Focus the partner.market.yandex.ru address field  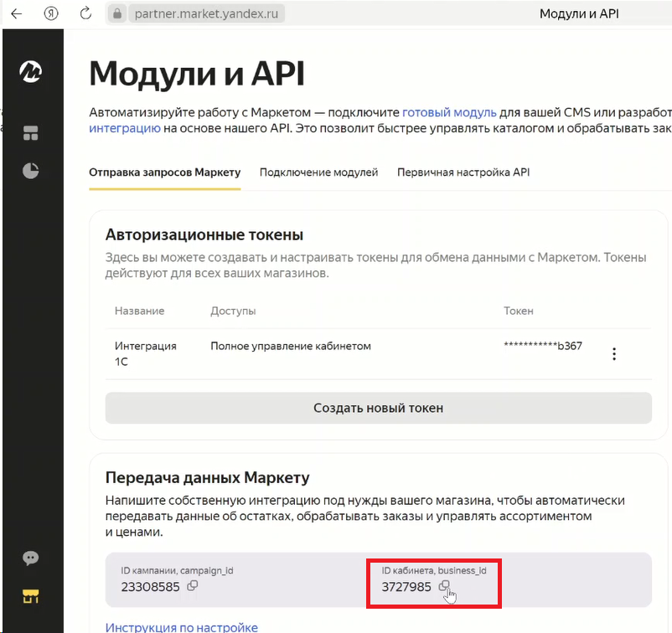tap(206, 13)
